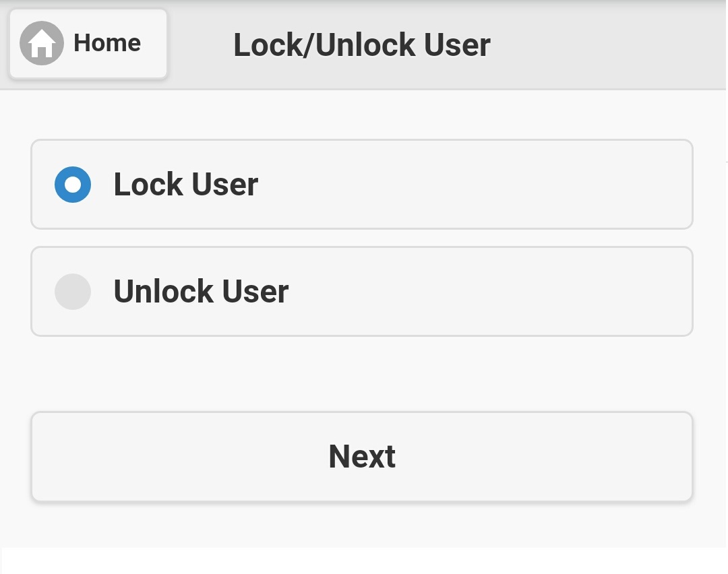This screenshot has width=728, height=574.
Task: Return to the Home screen
Action: (88, 43)
